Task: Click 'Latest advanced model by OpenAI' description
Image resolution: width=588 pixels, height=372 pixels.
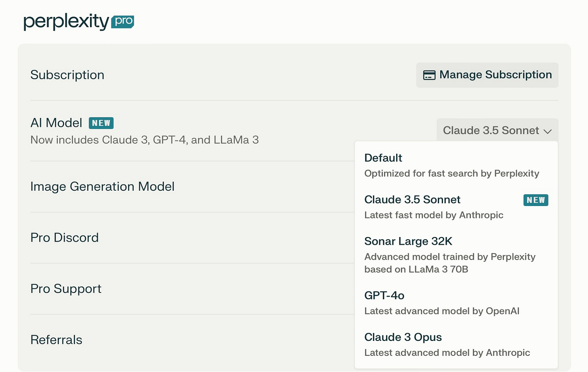Action: [442, 311]
